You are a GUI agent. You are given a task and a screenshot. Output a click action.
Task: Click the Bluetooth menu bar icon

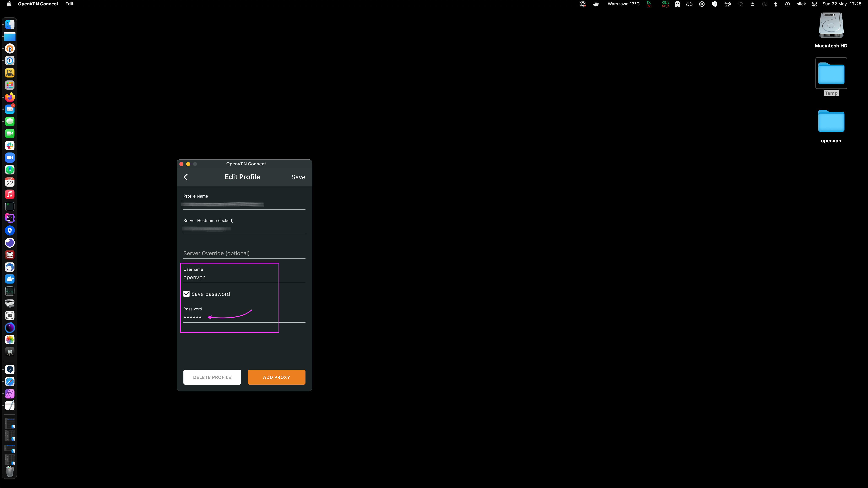click(775, 4)
